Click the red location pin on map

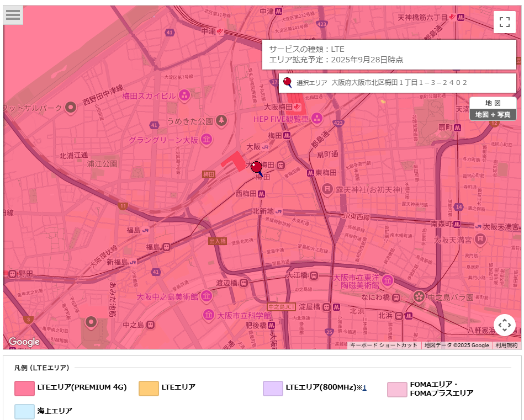[256, 167]
